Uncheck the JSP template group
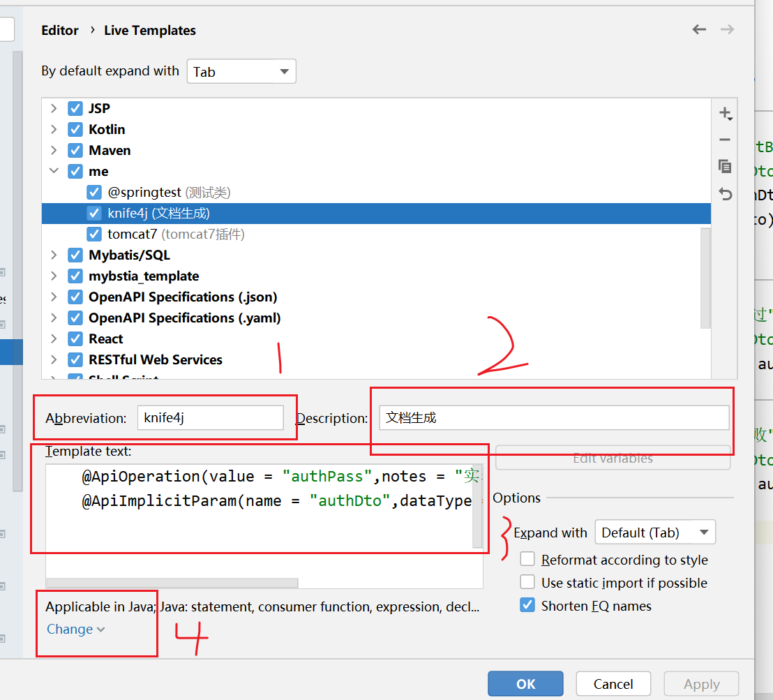 [x=75, y=109]
